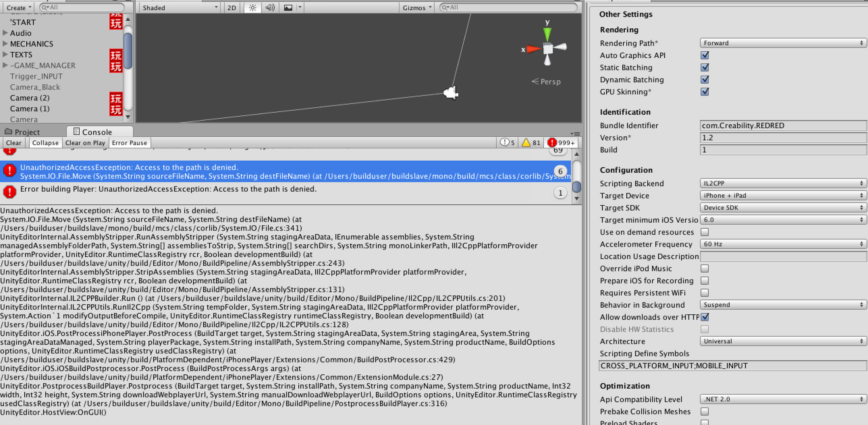Open the Target Device dropdown
Screen dimensions: 868x425
tap(783, 195)
